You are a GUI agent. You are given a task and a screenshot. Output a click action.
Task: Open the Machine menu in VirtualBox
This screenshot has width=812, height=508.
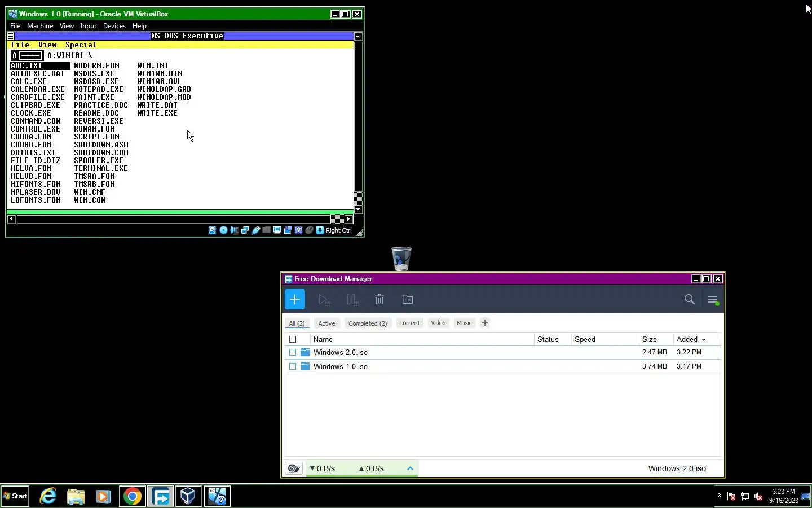40,26
